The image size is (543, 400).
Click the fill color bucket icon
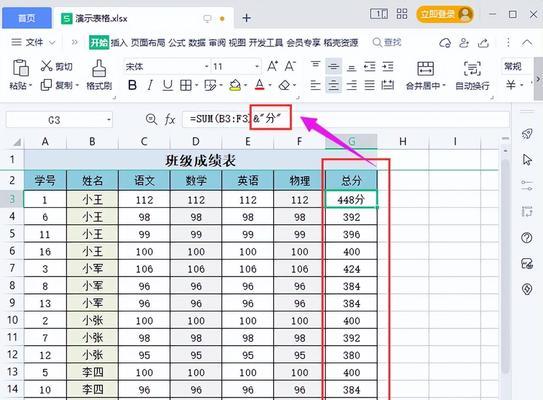click(x=235, y=85)
